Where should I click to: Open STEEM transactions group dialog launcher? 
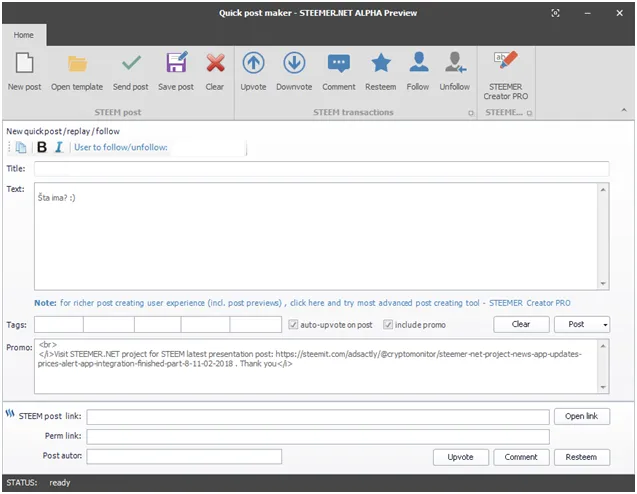click(470, 113)
